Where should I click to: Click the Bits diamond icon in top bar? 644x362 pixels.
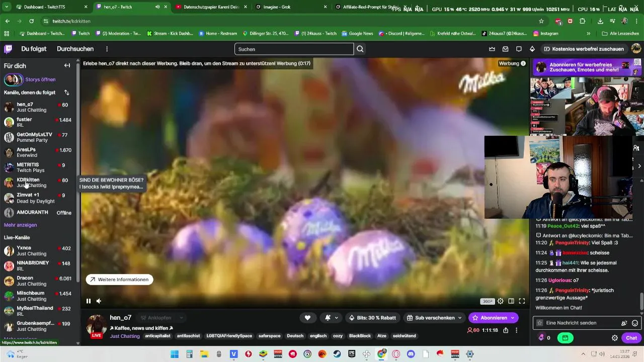coord(532,49)
